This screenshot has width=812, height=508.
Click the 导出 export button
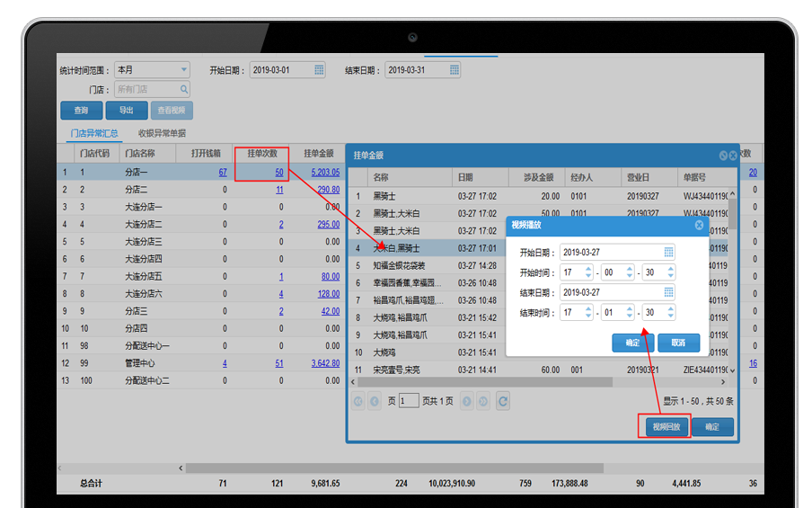pyautogui.click(x=126, y=111)
